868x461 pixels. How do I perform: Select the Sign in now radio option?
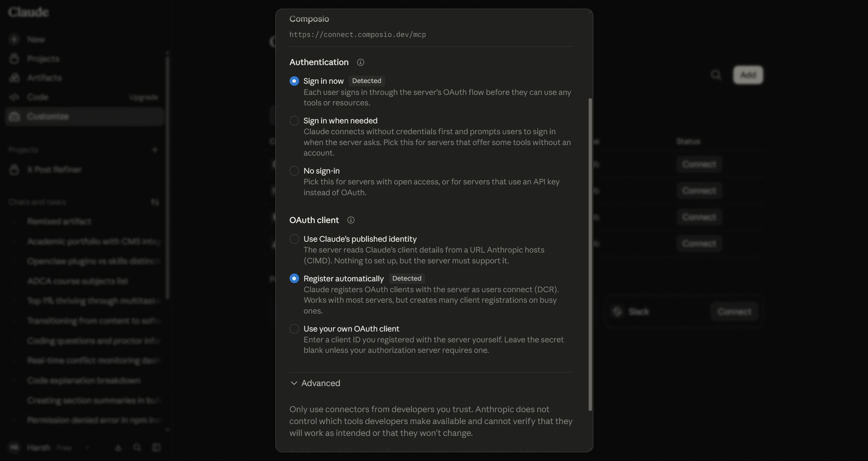(x=294, y=81)
